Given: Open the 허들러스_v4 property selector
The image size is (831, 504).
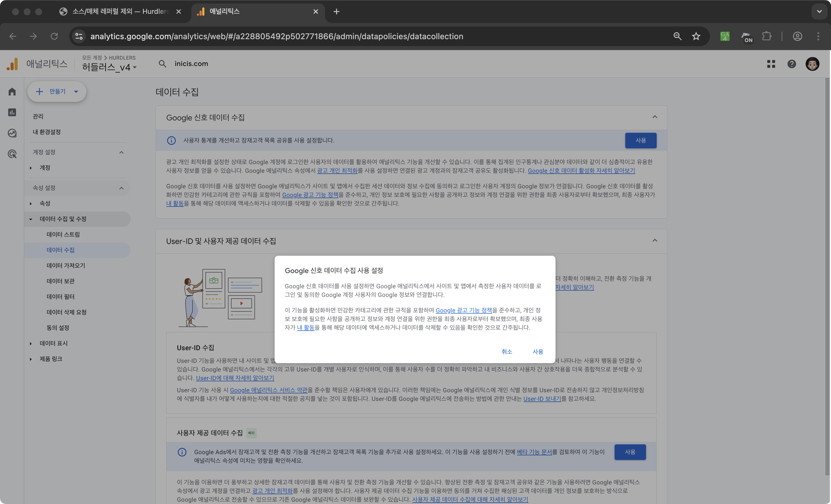Looking at the screenshot, I should tap(109, 67).
